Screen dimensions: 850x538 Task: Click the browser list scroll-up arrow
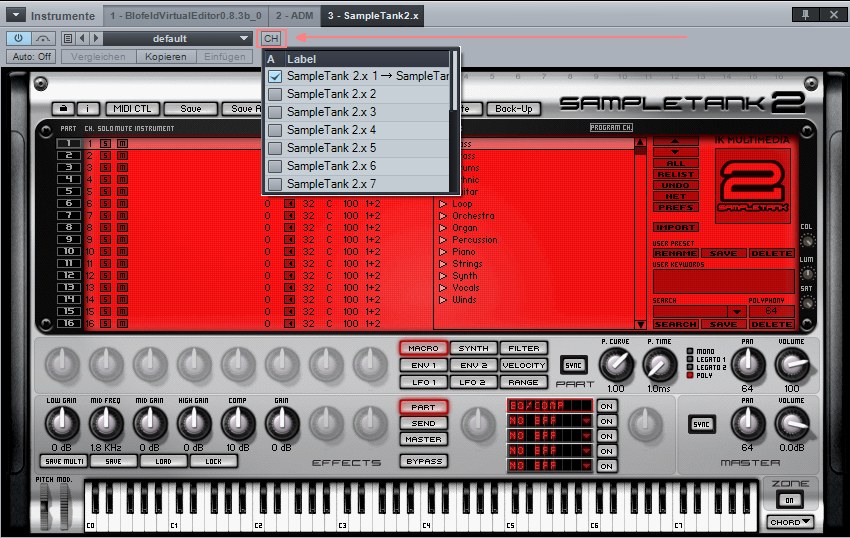[640, 142]
